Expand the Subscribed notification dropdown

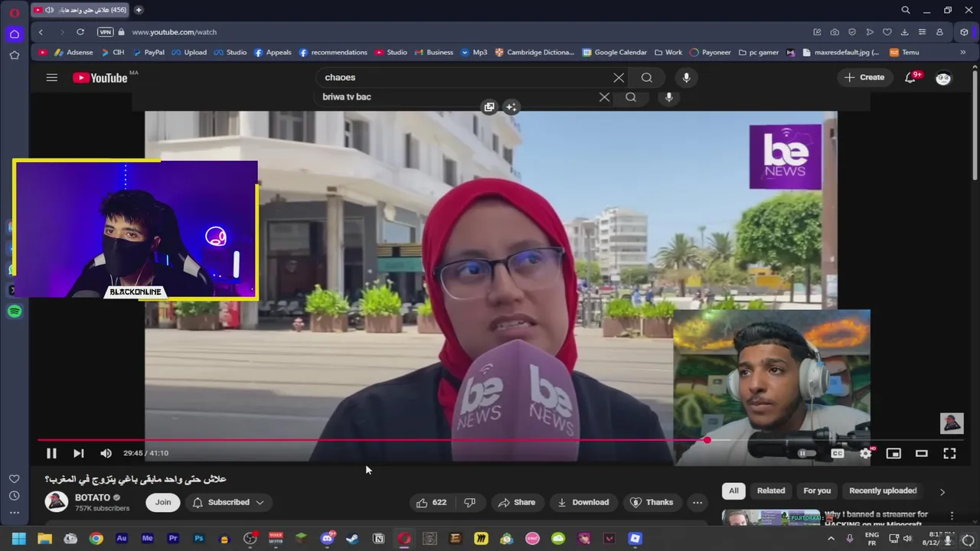tap(228, 502)
